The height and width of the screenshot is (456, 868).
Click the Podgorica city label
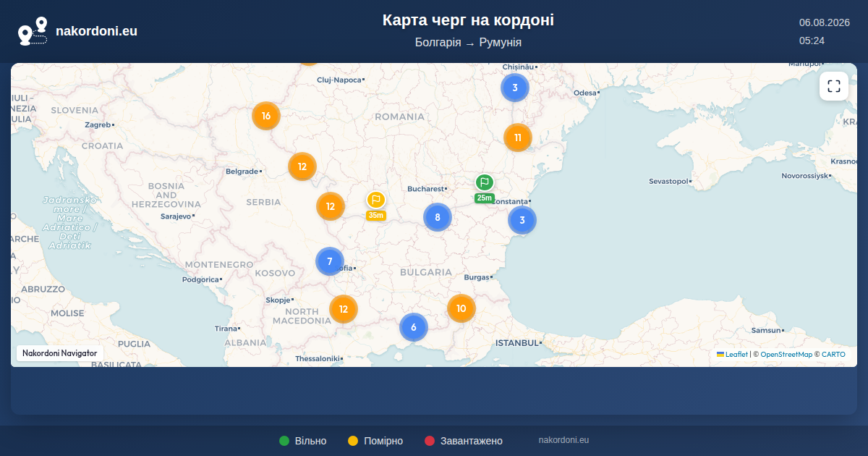(x=200, y=279)
